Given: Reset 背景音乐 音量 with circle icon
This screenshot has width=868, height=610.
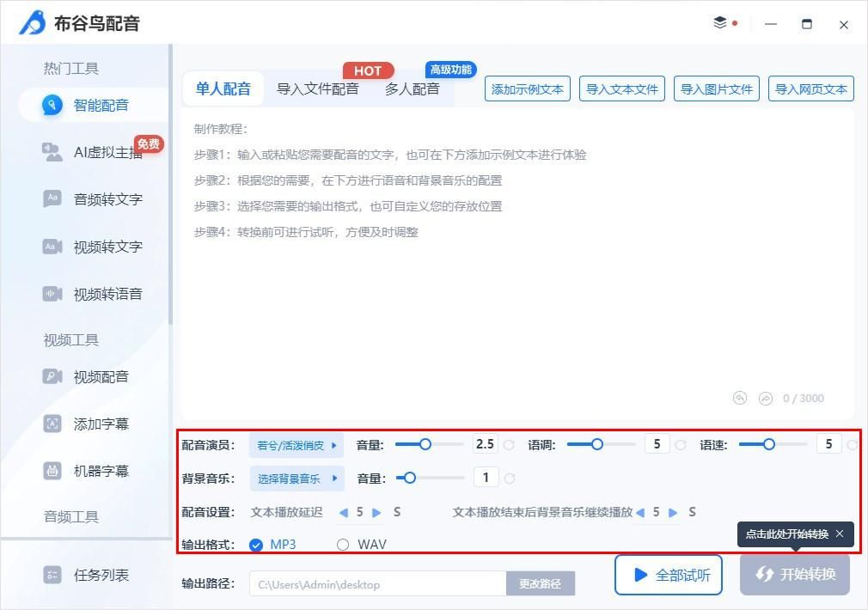Looking at the screenshot, I should click(510, 479).
